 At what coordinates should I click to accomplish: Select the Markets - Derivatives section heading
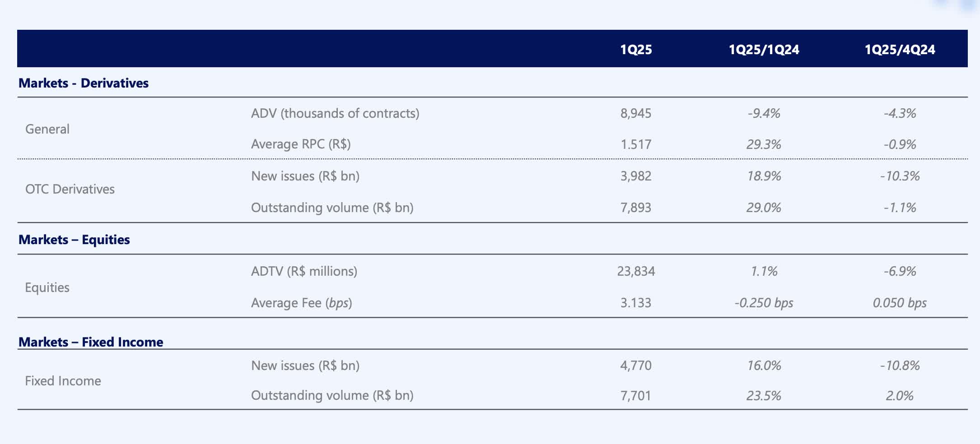click(84, 83)
